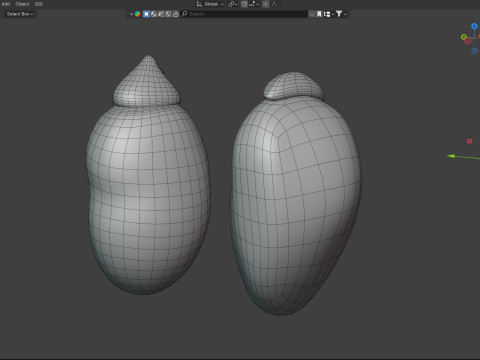Screen dimensions: 480x360
Task: Click the fourth select-mode icon
Action: [x=168, y=14]
